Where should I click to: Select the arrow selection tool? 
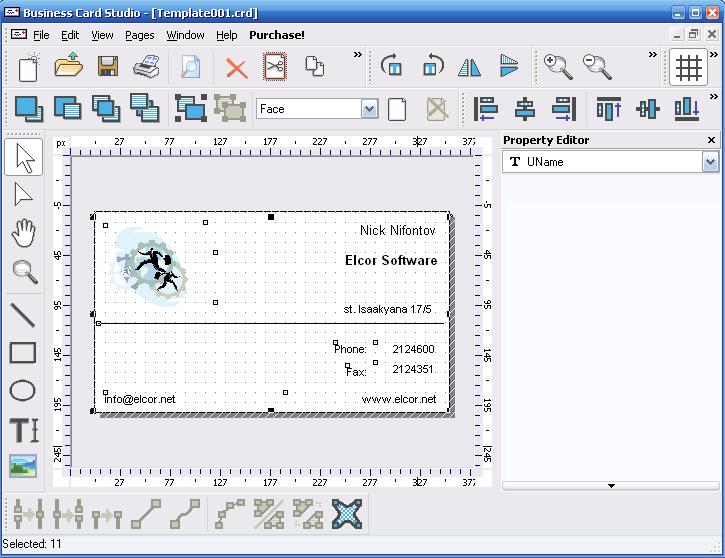24,157
